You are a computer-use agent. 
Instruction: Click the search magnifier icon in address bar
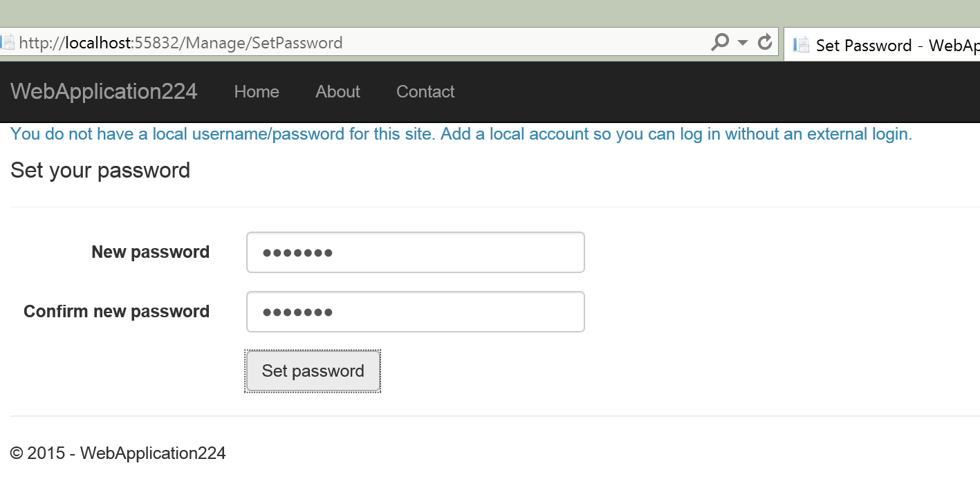click(720, 43)
